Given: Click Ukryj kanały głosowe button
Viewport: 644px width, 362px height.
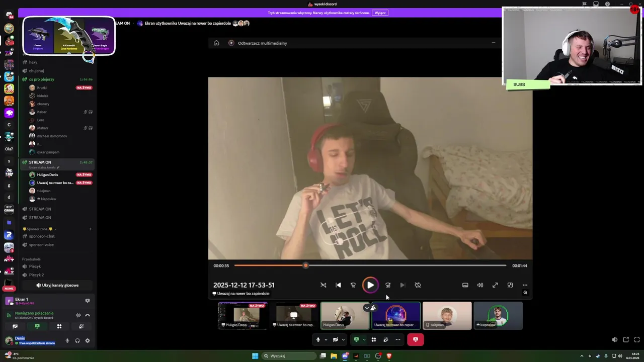Looking at the screenshot, I should 57,285.
